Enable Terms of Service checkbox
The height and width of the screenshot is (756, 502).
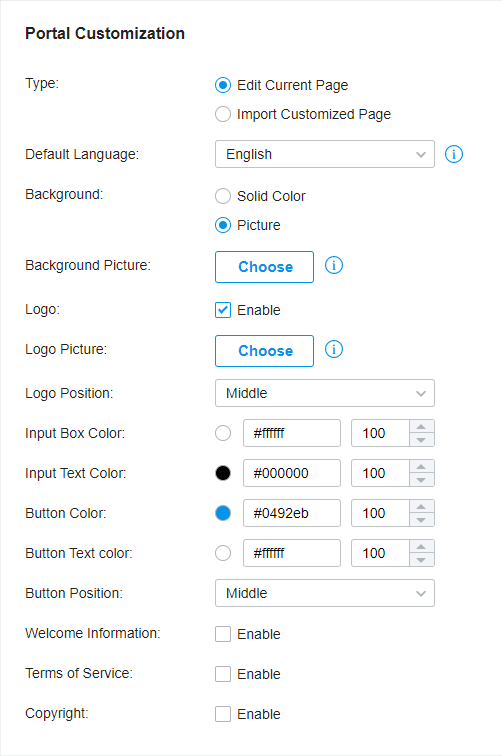point(223,674)
